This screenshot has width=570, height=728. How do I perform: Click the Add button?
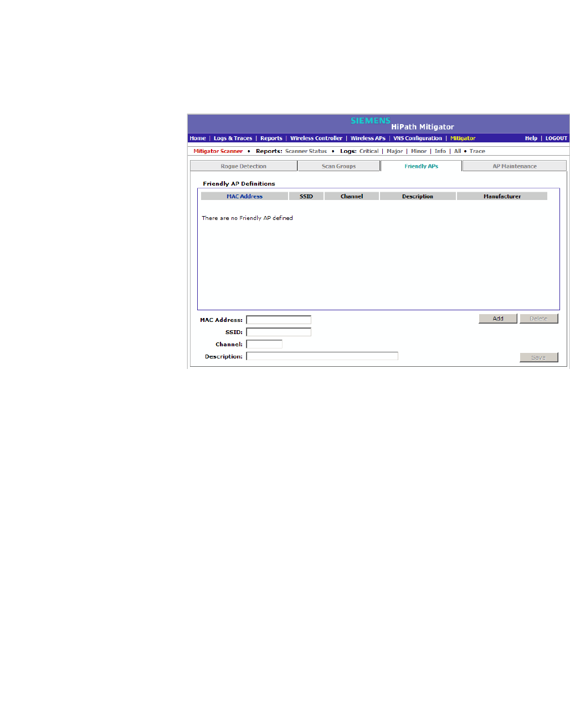tap(498, 319)
